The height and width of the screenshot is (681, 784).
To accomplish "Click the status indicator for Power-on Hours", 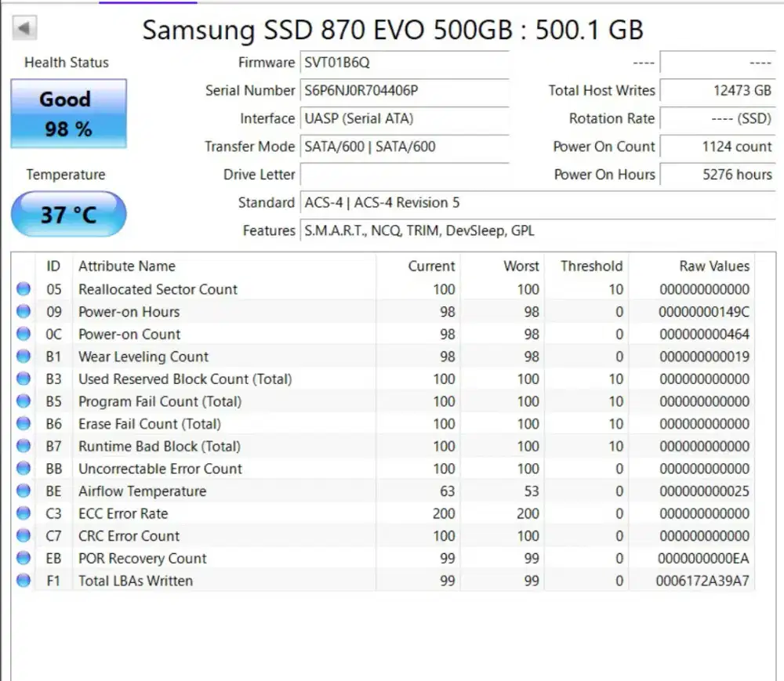I will pyautogui.click(x=25, y=312).
